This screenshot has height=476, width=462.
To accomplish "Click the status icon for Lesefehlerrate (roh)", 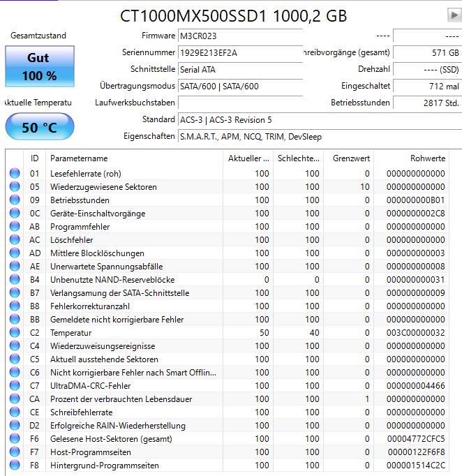I will [15, 173].
